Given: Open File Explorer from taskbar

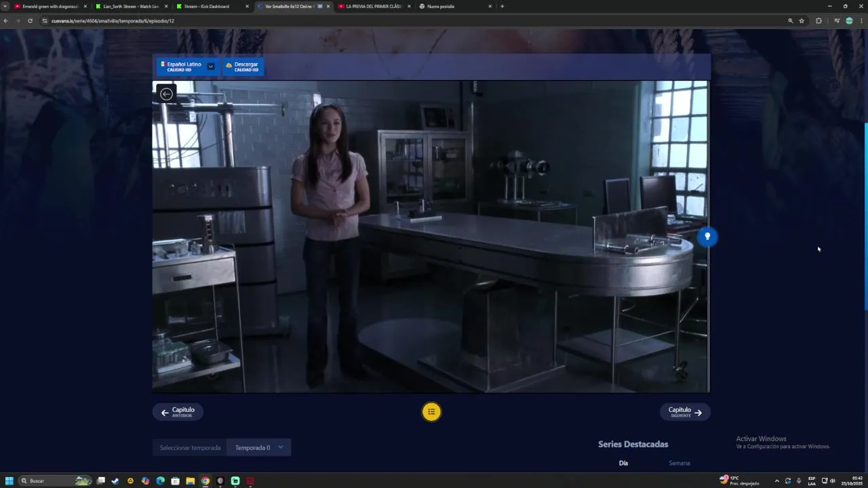Looking at the screenshot, I should pos(191,481).
